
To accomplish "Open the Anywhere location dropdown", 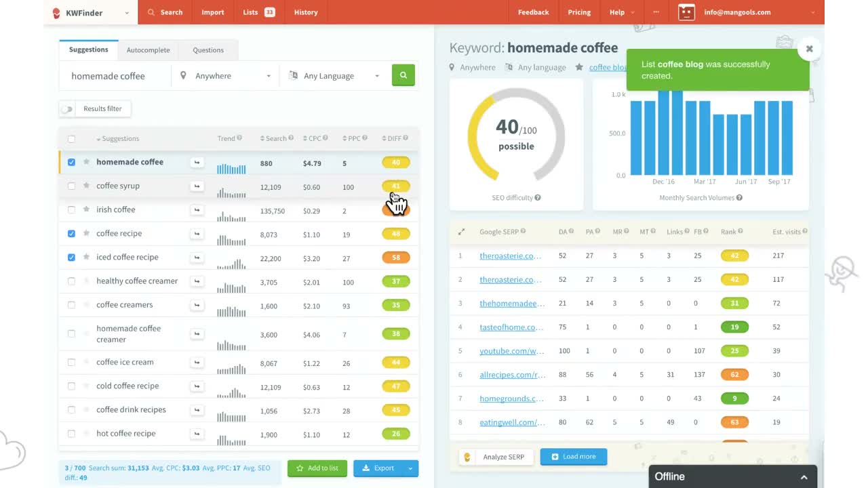I will point(225,76).
